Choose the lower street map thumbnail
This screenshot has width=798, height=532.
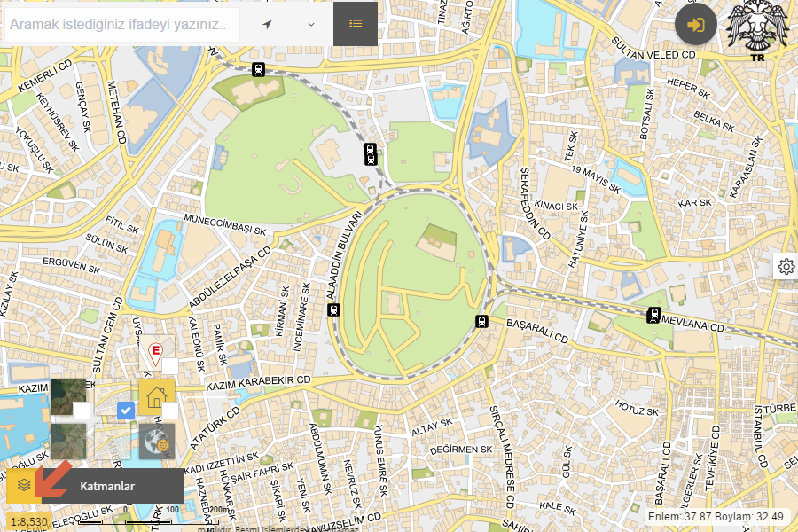point(113,441)
